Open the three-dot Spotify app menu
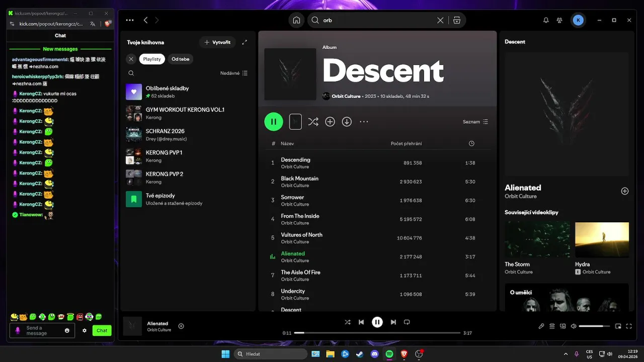Image resolution: width=644 pixels, height=362 pixels. (130, 20)
